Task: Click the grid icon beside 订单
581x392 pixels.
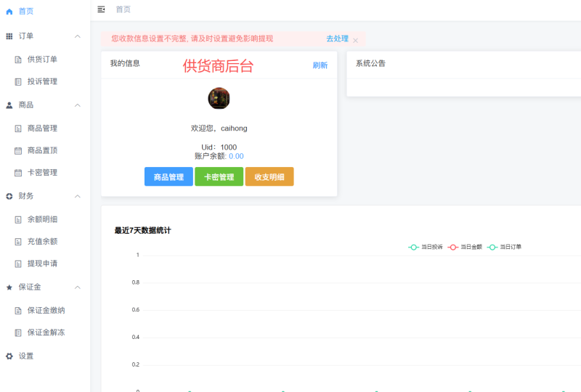Action: 9,36
